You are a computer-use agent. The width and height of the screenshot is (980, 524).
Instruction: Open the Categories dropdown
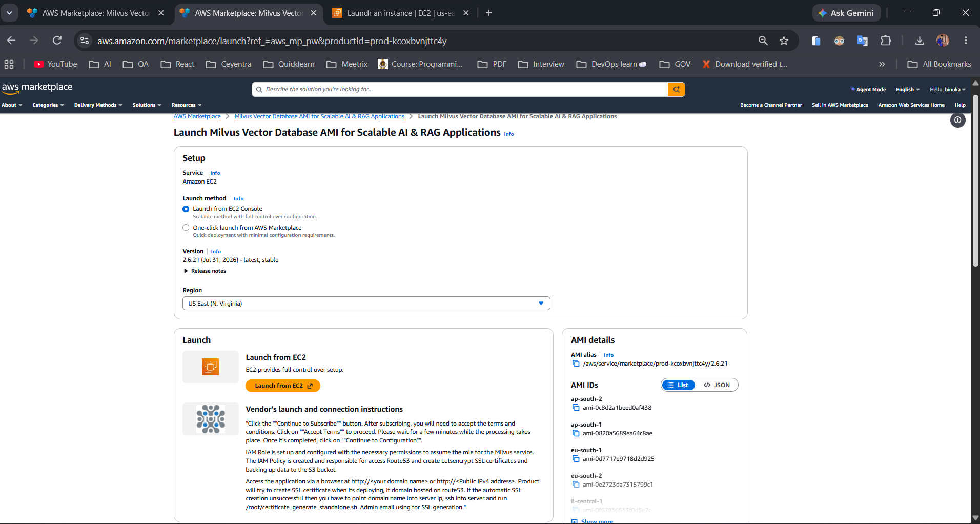coord(48,105)
